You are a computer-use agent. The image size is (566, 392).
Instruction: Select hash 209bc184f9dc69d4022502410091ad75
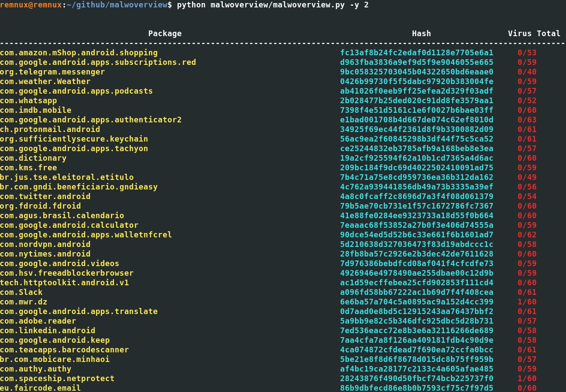[417, 168]
